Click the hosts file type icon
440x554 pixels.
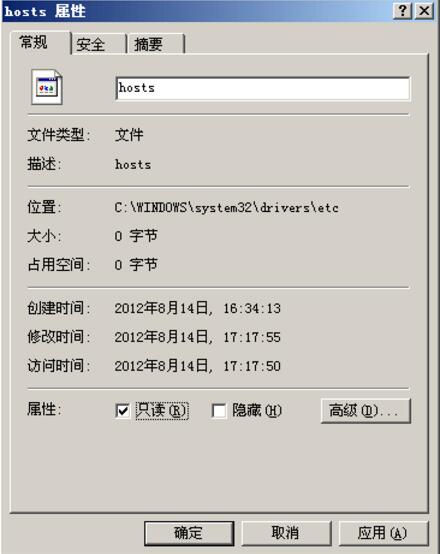(47, 87)
